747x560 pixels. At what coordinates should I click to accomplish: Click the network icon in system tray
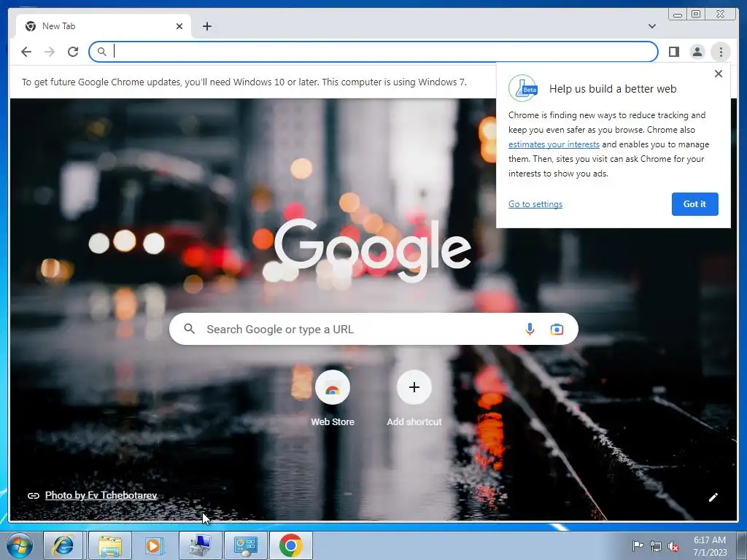pos(656,546)
